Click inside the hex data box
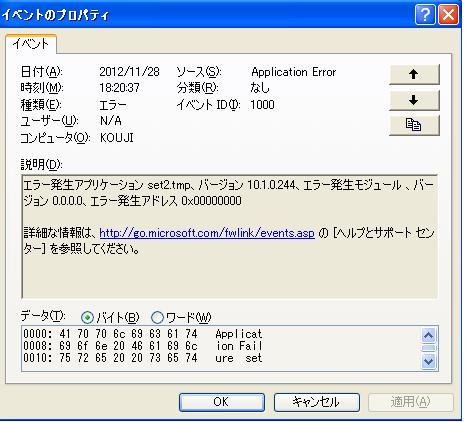Image resolution: width=466 pixels, height=422 pixels. coord(221,348)
